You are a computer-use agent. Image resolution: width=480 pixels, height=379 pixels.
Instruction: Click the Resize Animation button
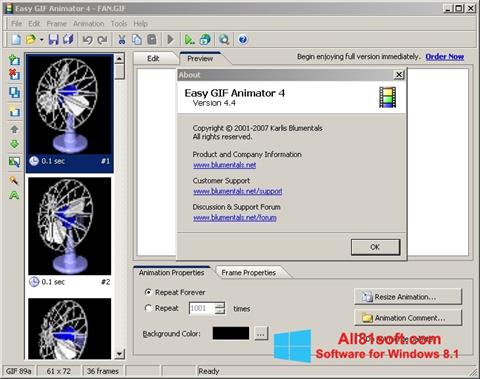coord(408,297)
